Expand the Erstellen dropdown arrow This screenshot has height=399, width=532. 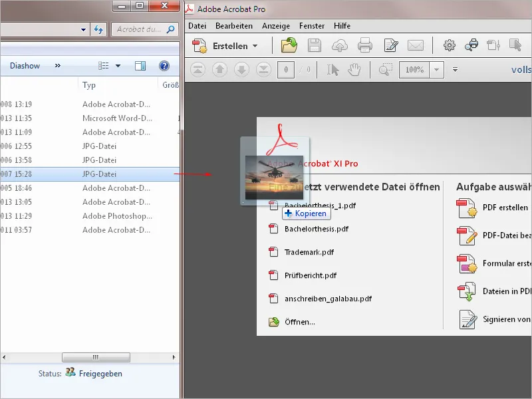pos(255,46)
